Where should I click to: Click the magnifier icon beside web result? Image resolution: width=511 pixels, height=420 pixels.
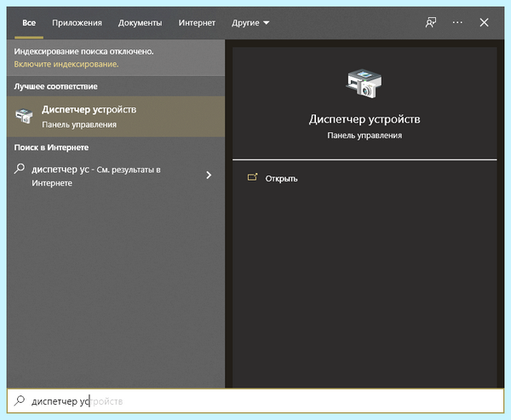point(20,169)
